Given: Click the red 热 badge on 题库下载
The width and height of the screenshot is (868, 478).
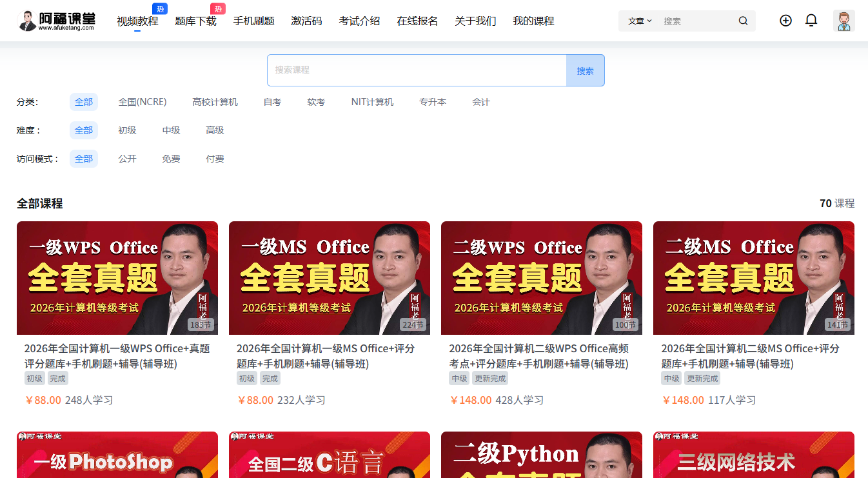Looking at the screenshot, I should click(x=218, y=8).
